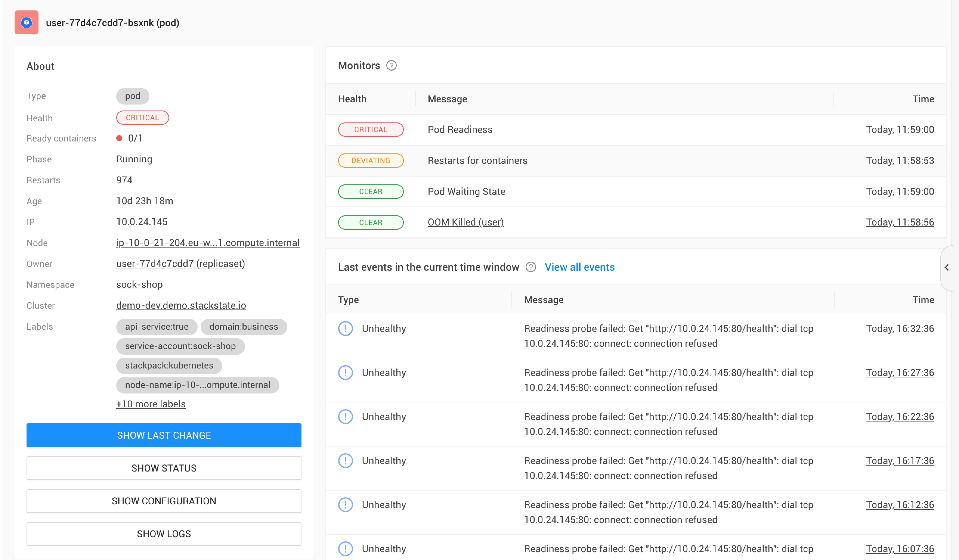The height and width of the screenshot is (560, 959).
Task: Click the Age value 10d 23h 18m
Action: [145, 201]
